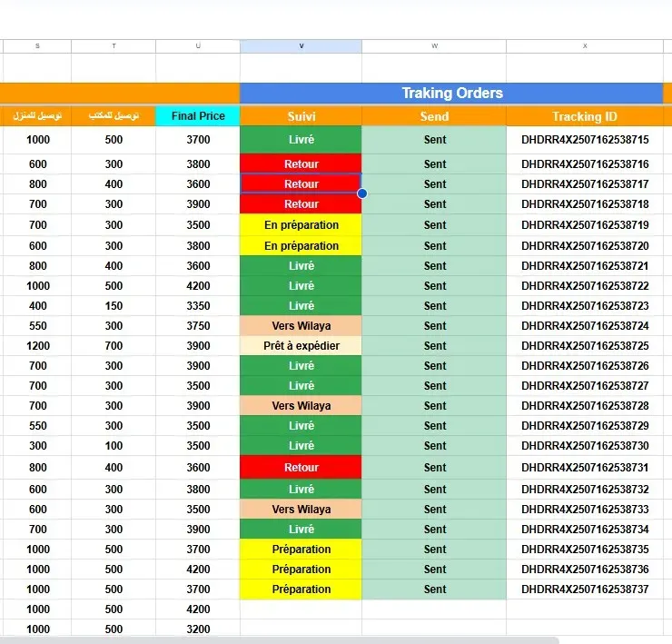Select home delivery value 400 cell
The image size is (672, 644).
37,306
